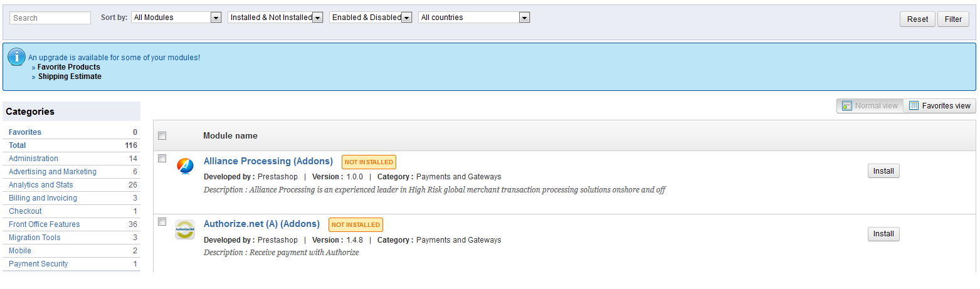Select the Mobile category

click(20, 251)
